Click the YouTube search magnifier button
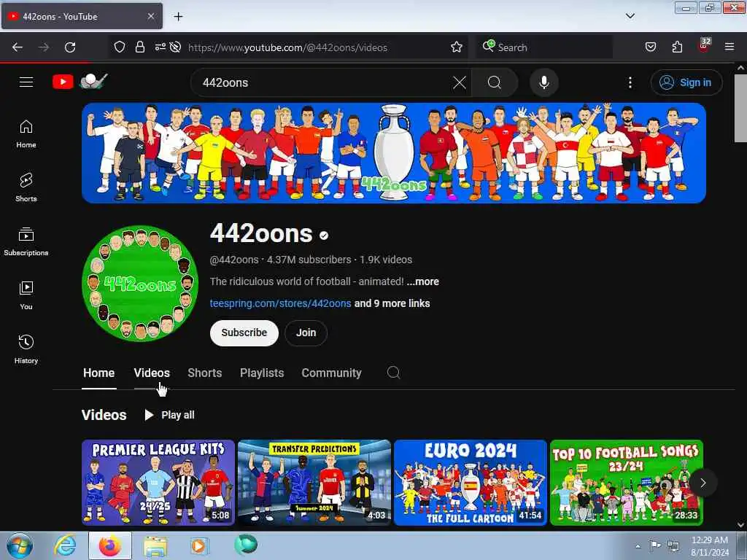The image size is (747, 560). pyautogui.click(x=495, y=82)
